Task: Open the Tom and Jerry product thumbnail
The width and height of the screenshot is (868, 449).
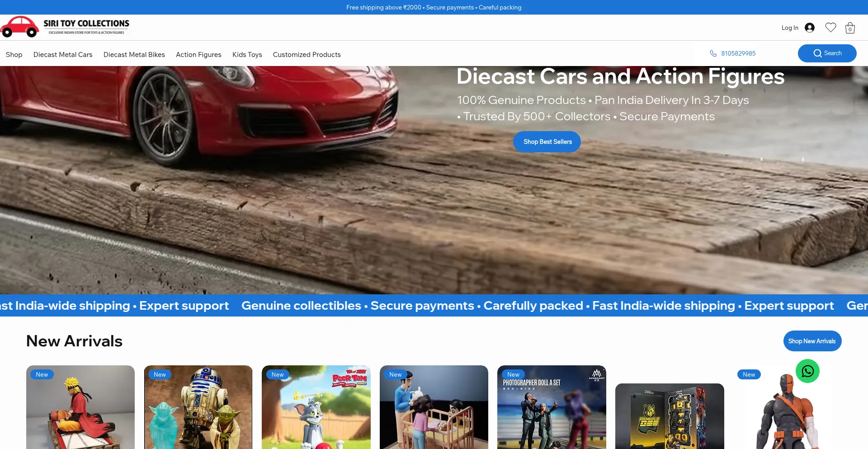Action: (316, 407)
